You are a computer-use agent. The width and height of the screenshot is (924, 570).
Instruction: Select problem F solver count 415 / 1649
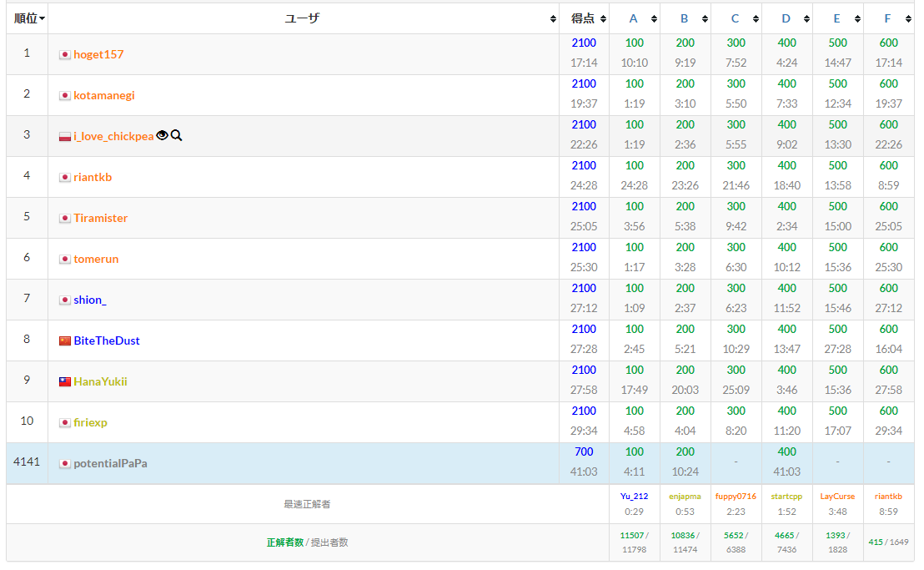888,542
